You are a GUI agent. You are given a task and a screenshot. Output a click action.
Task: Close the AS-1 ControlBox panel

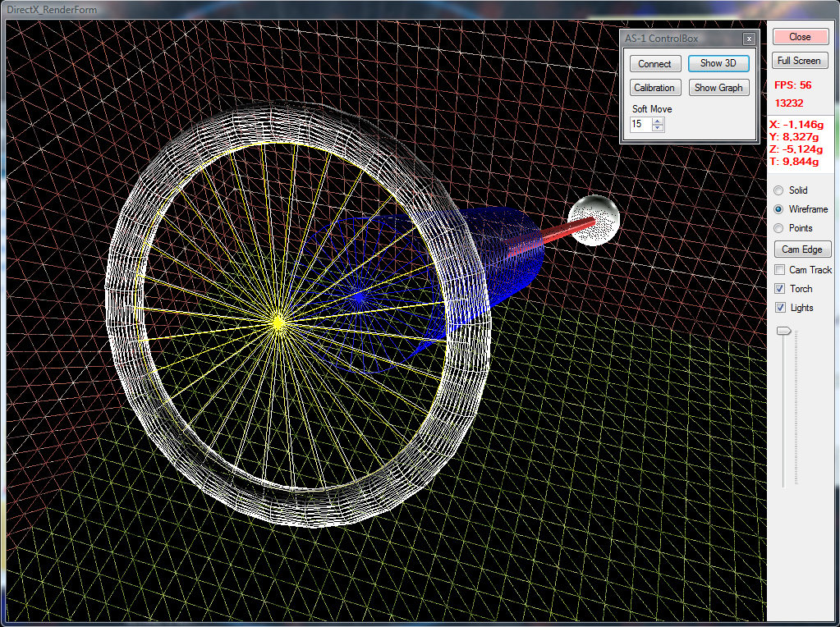[x=748, y=39]
